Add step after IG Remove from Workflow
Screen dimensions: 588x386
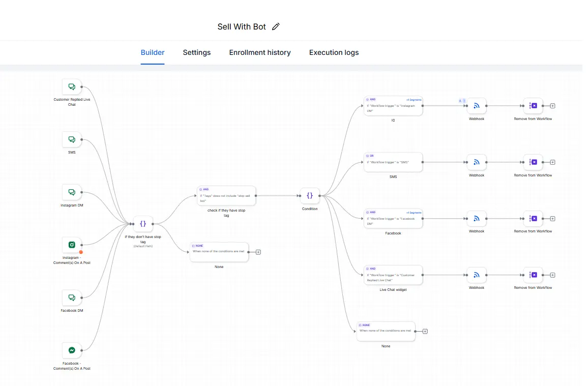point(553,106)
